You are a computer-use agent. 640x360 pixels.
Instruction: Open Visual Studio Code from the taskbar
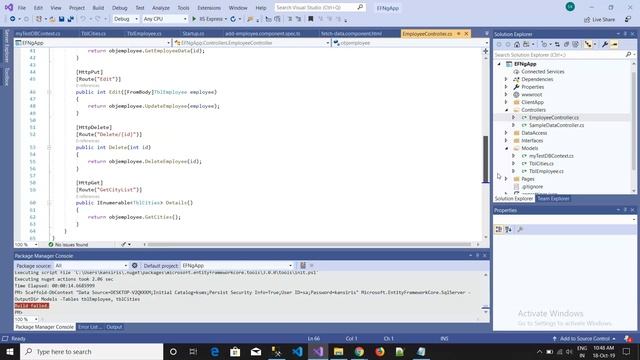[x=297, y=351]
